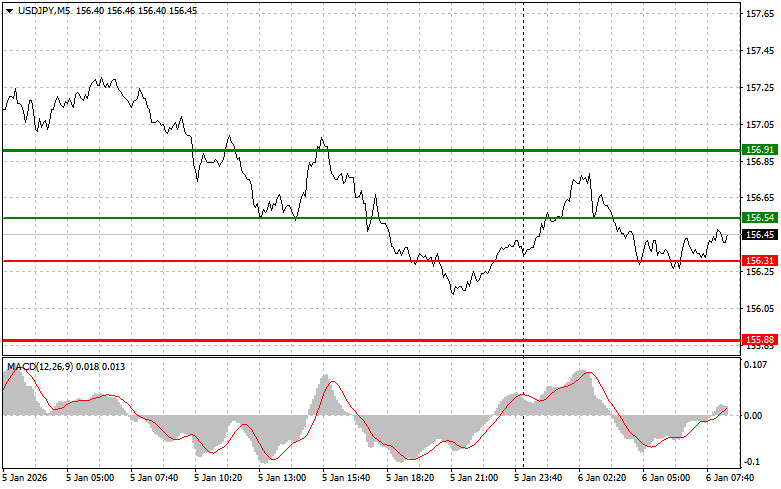Click the 5 Jan 2026 date label
Viewport: 781px width, 489px height.
[27, 478]
